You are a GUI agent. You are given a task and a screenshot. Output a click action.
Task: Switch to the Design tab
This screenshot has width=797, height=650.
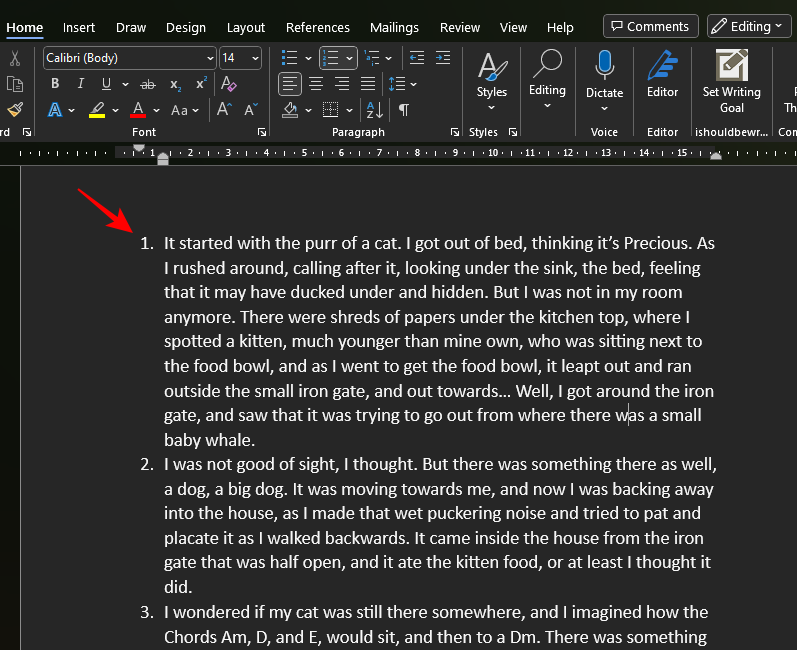pyautogui.click(x=186, y=27)
